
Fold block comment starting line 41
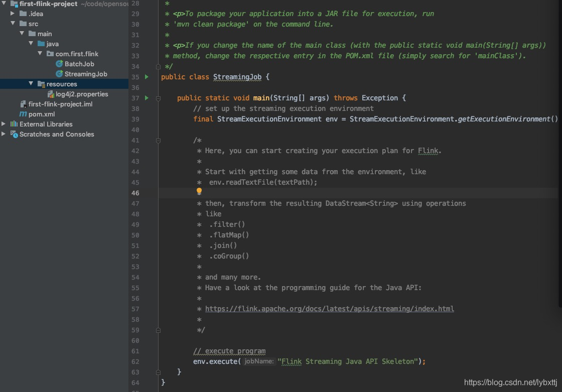(158, 141)
